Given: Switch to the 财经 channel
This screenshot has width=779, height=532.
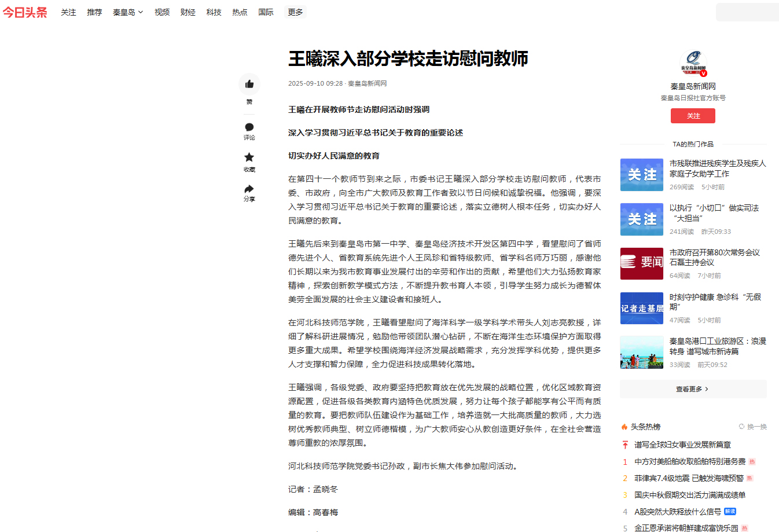Looking at the screenshot, I should point(188,12).
